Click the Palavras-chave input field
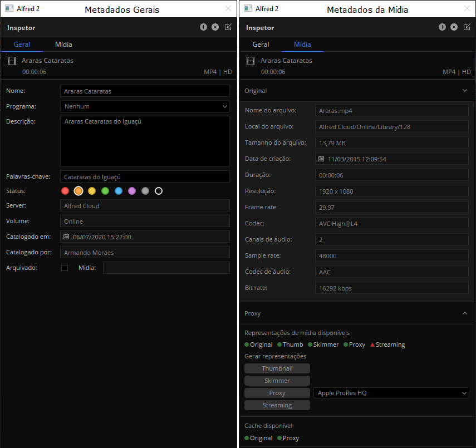 click(145, 176)
